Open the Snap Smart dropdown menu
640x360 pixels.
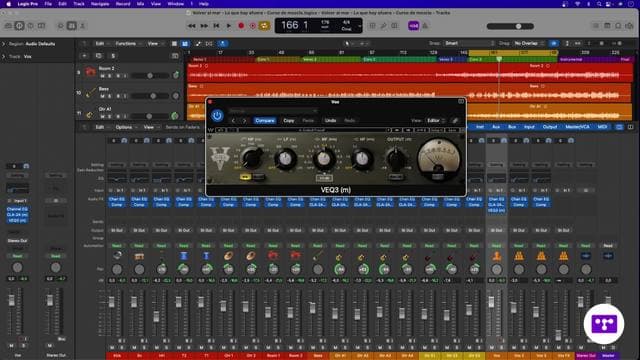(469, 43)
